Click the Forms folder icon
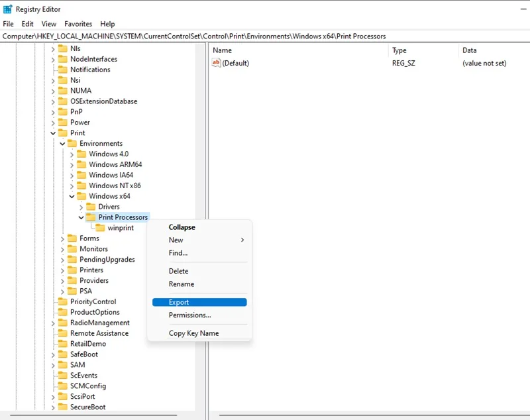The image size is (530, 420). [x=72, y=238]
